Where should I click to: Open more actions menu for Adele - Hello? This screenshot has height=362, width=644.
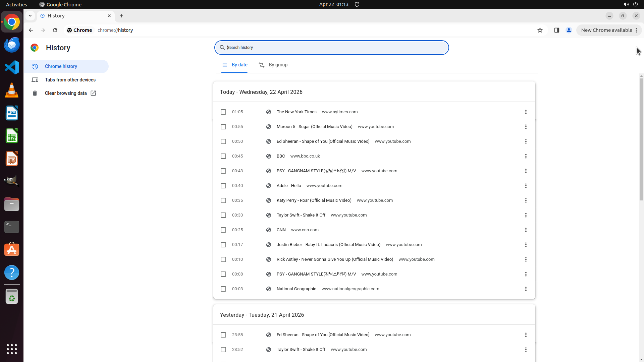pyautogui.click(x=526, y=186)
